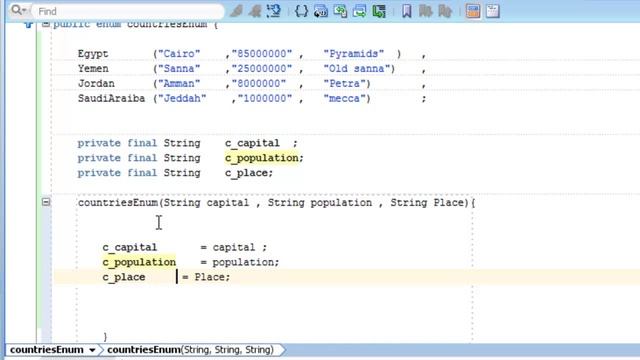Click "= Place;" on the current line

click(x=206, y=277)
